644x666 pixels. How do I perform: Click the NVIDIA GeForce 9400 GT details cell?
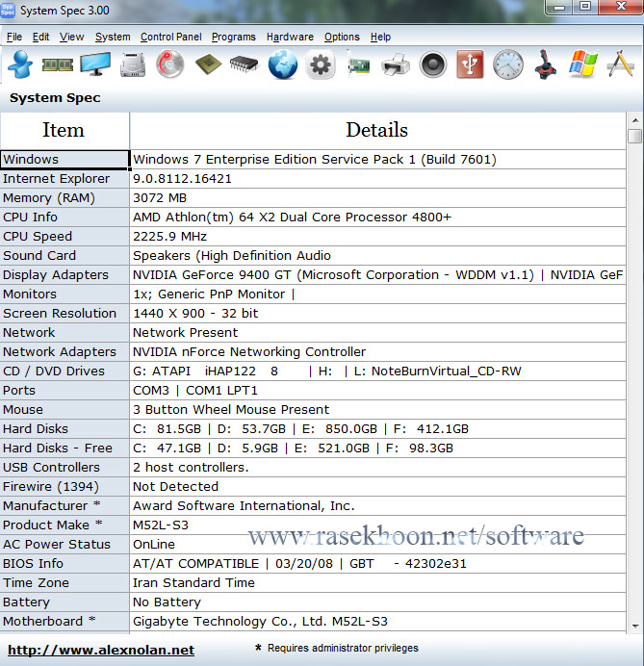377,275
